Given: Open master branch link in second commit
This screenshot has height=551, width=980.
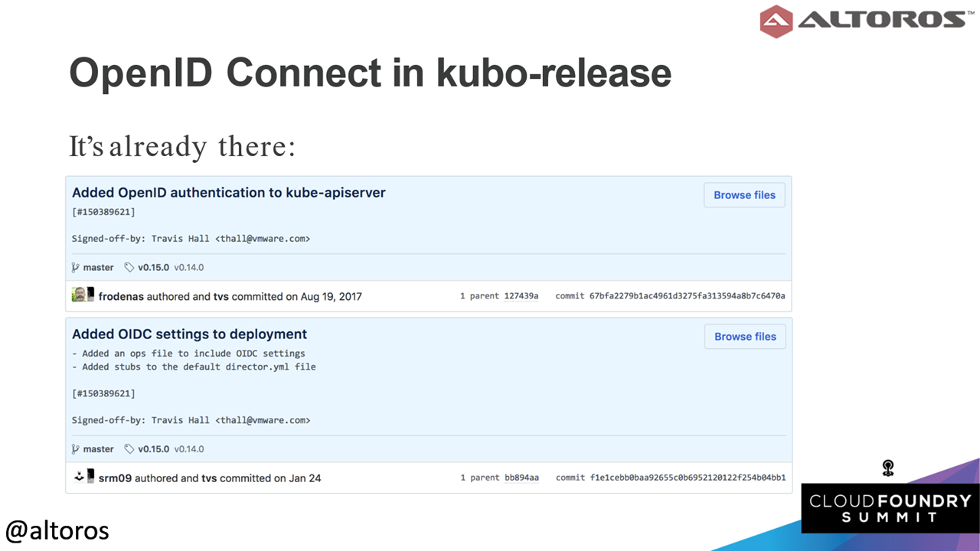Looking at the screenshot, I should 98,449.
